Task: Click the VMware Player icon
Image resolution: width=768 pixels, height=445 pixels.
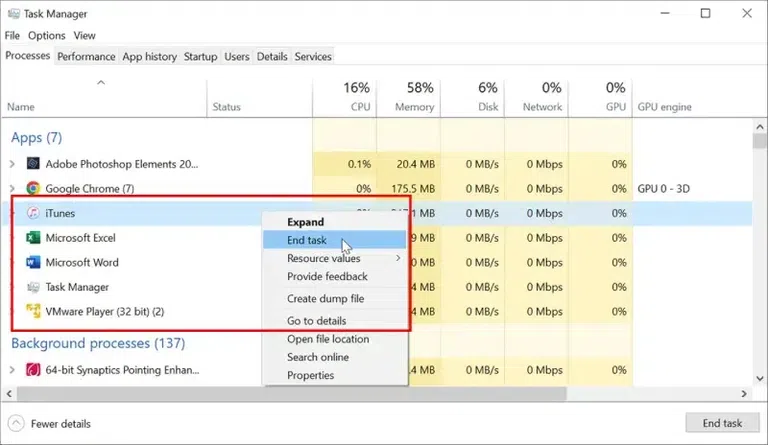Action: click(33, 311)
